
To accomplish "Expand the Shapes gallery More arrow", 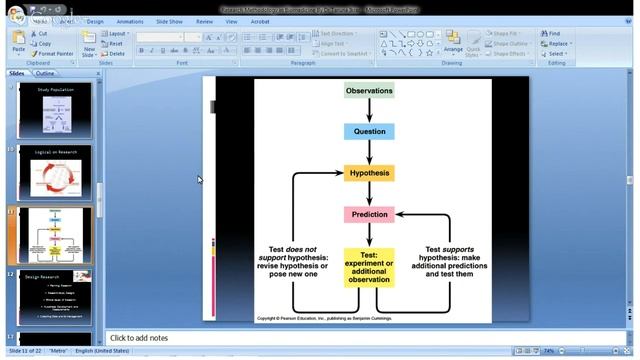I will click(x=438, y=53).
